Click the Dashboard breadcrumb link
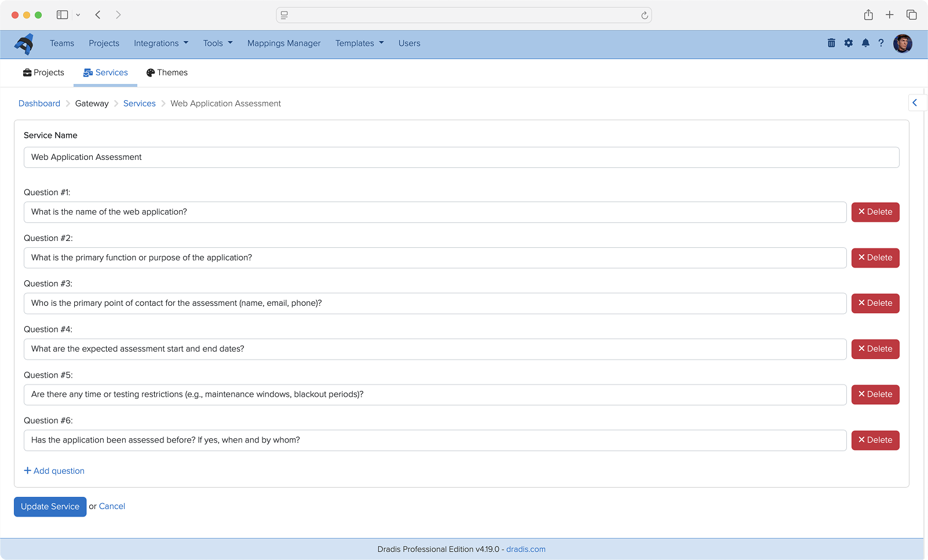Image resolution: width=928 pixels, height=560 pixels. click(39, 104)
